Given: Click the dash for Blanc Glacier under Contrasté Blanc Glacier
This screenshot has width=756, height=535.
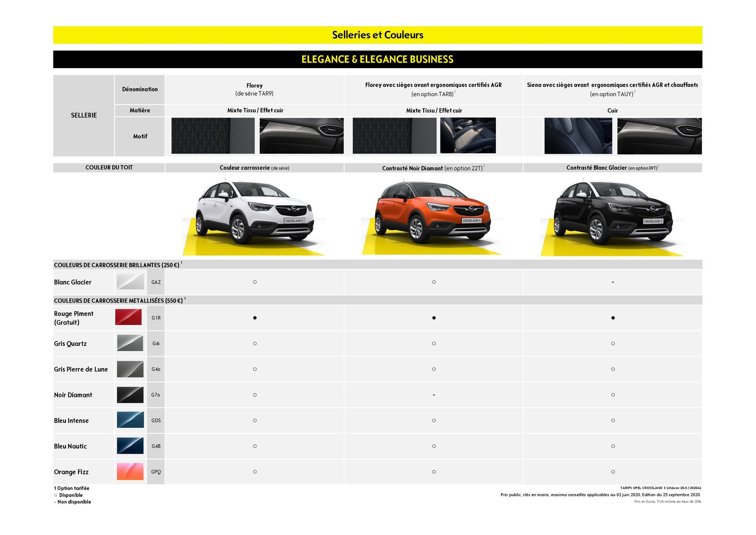Looking at the screenshot, I should coord(613,282).
